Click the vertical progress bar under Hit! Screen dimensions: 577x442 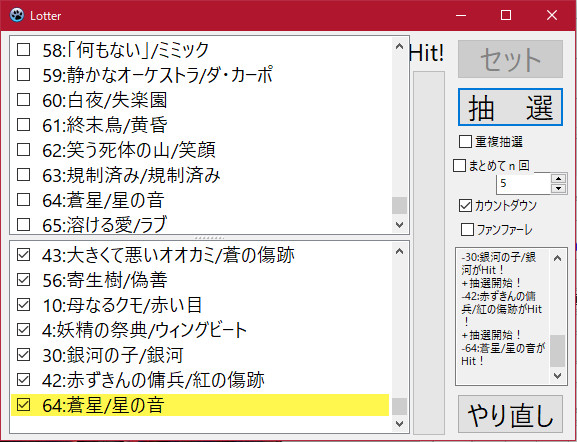pos(429,253)
